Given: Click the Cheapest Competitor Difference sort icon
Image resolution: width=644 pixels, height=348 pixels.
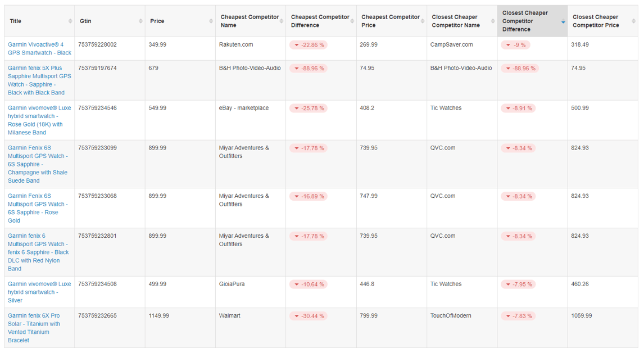Looking at the screenshot, I should tap(352, 21).
